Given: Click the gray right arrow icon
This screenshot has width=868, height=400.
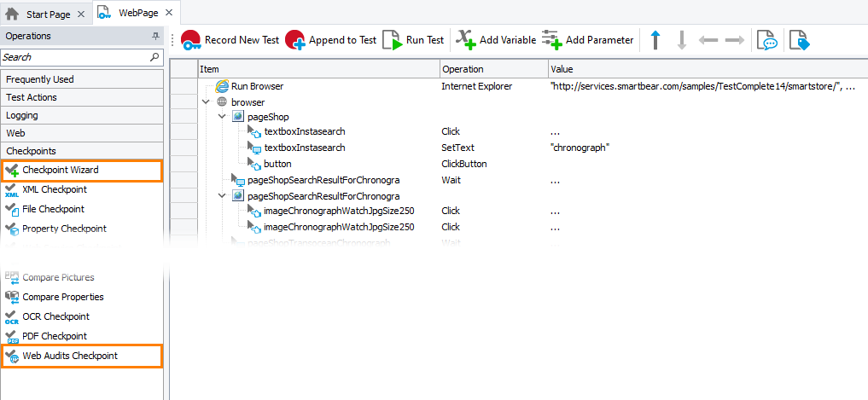Looking at the screenshot, I should point(735,40).
